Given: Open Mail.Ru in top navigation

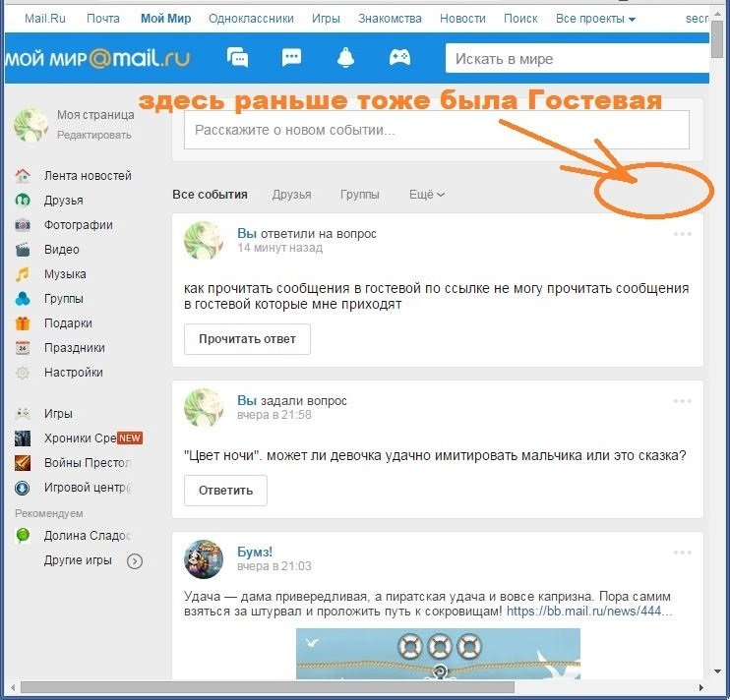Looking at the screenshot, I should pyautogui.click(x=44, y=19).
